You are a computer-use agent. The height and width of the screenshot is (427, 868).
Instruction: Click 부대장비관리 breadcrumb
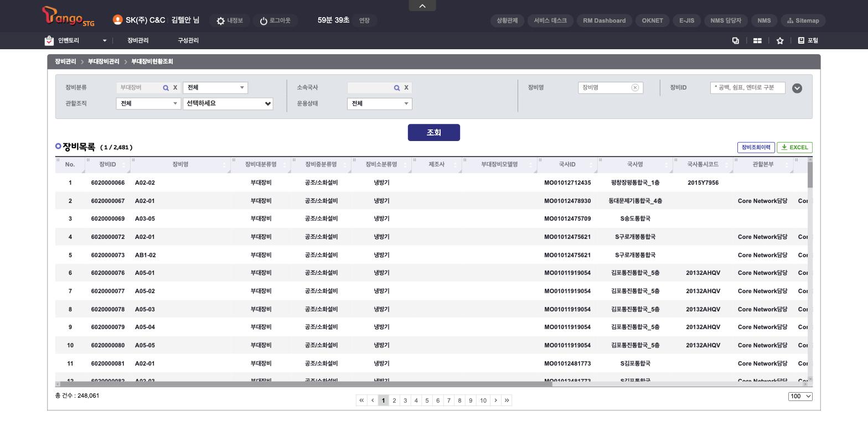[104, 61]
